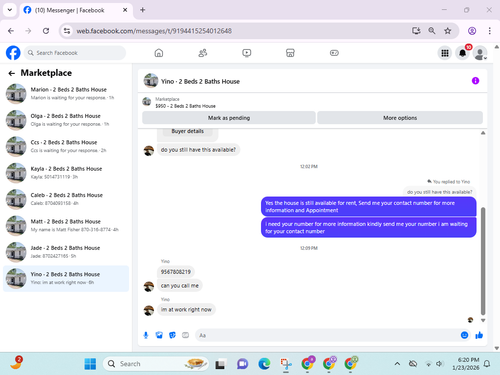
Task: Open Matt's 2 Beds 2 Baths conversation
Action: coord(66,225)
